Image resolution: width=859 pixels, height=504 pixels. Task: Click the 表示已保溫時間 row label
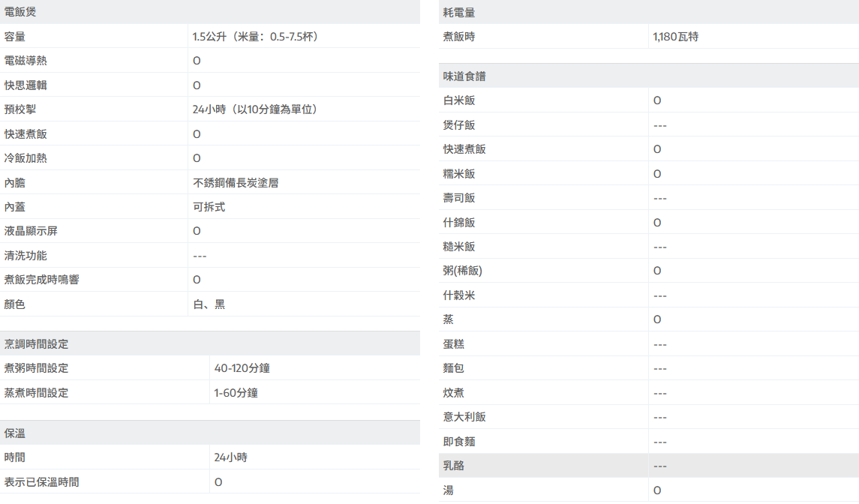(x=41, y=481)
